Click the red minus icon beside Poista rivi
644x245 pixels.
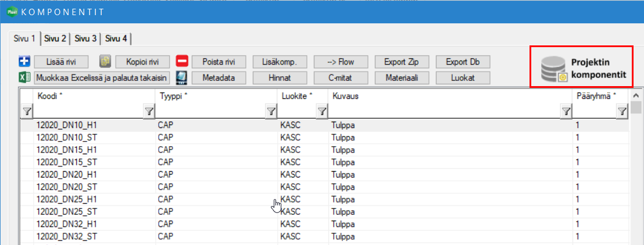(x=182, y=62)
